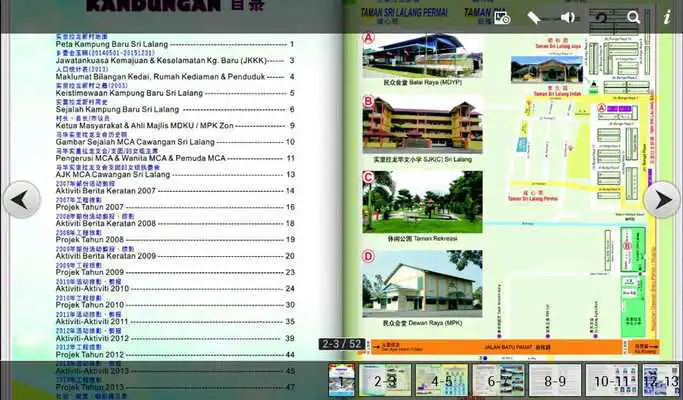This screenshot has width=683, height=400.
Task: Click photo C of Taman Rekreasi
Action: (x=423, y=202)
